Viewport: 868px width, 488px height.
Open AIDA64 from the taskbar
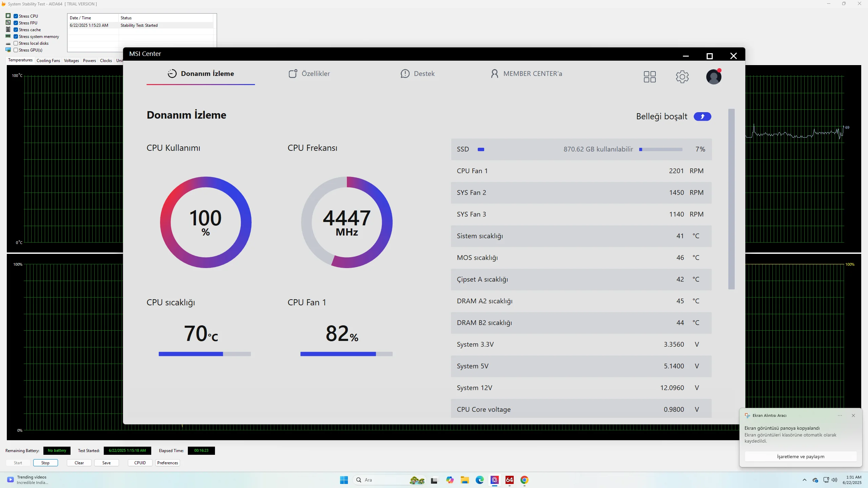509,480
